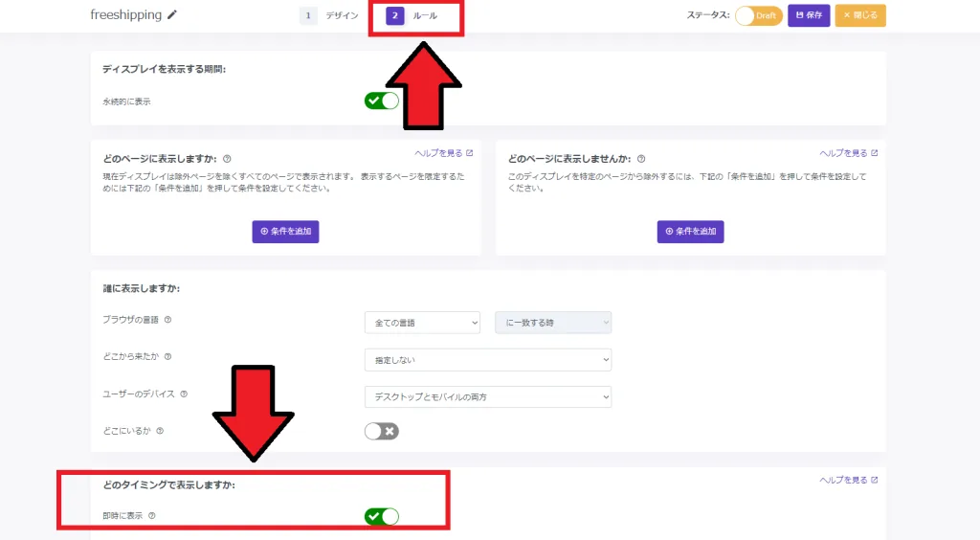Enable the どこにいるか location toggle
Screen dimensions: 980x540
coord(381,431)
